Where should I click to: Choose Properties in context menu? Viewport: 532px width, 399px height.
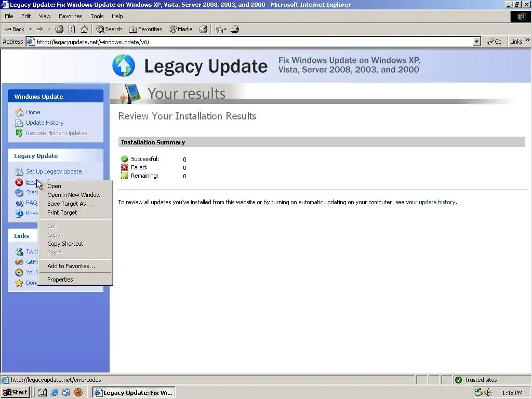click(75, 280)
